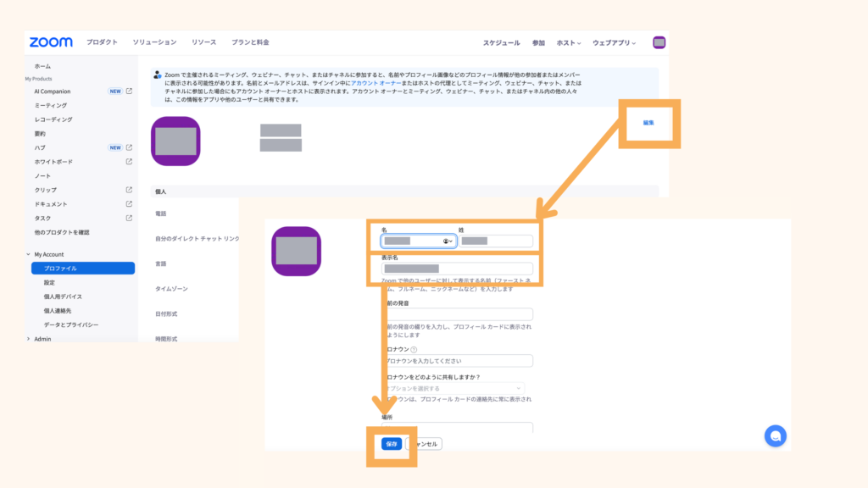Expand the Admin section in sidebar
The height and width of the screenshot is (488, 868).
tap(28, 339)
